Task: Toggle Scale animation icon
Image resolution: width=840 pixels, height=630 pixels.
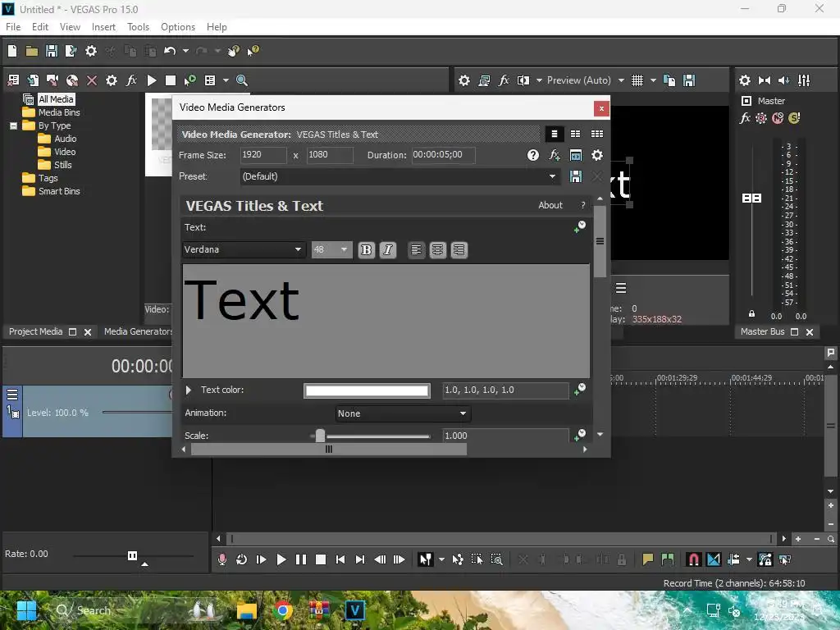Action: tap(580, 435)
